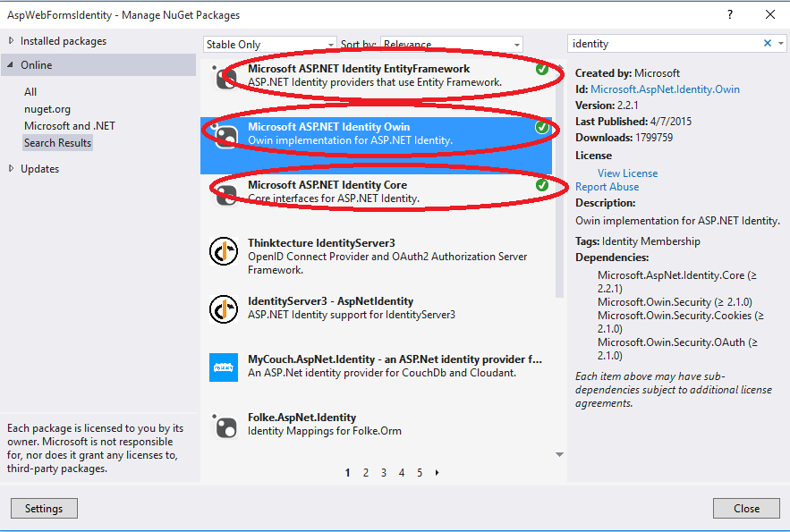Click installed checkmark on Identity Core package

point(542,185)
